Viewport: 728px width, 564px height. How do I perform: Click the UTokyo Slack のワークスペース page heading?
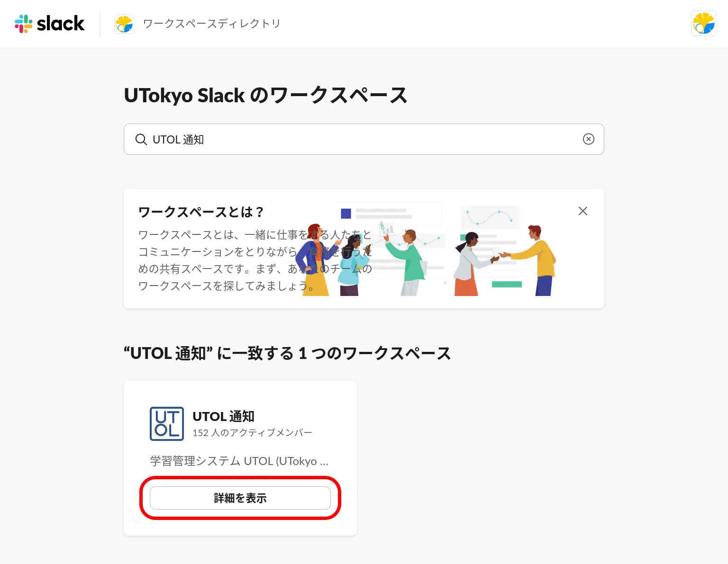click(265, 95)
